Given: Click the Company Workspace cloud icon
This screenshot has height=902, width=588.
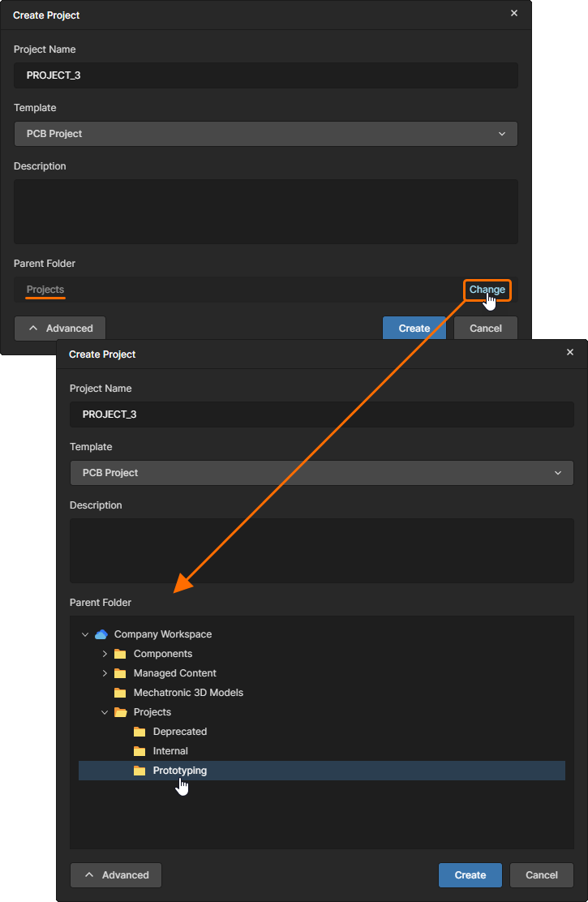Looking at the screenshot, I should click(x=101, y=634).
